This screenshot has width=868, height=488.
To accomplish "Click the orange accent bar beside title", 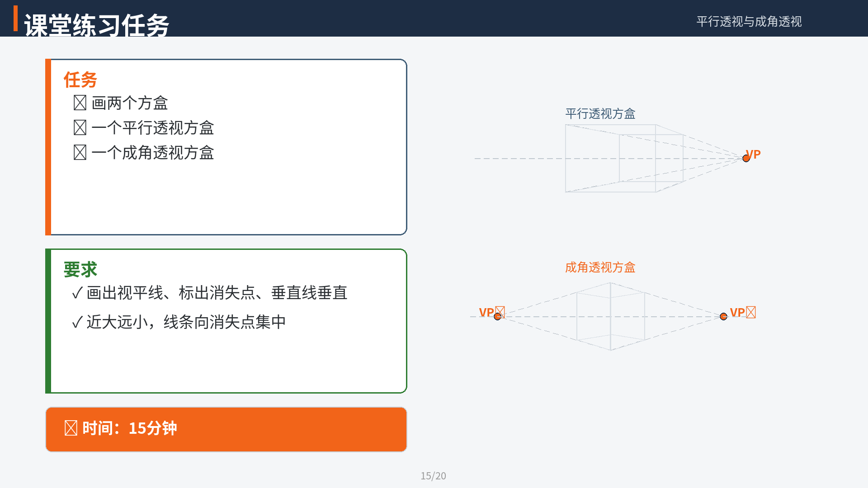I will (x=16, y=19).
